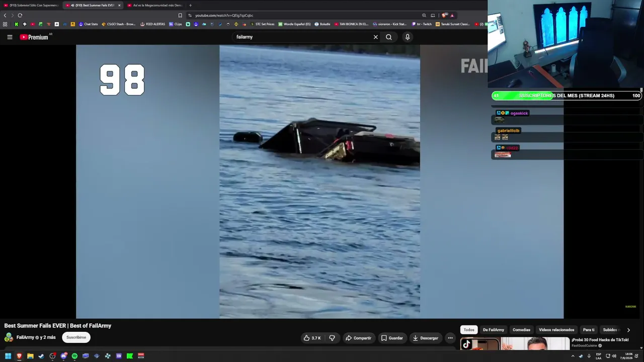Image resolution: width=644 pixels, height=362 pixels.
Task: Open the zoom magnifier in address bar
Action: tap(424, 15)
